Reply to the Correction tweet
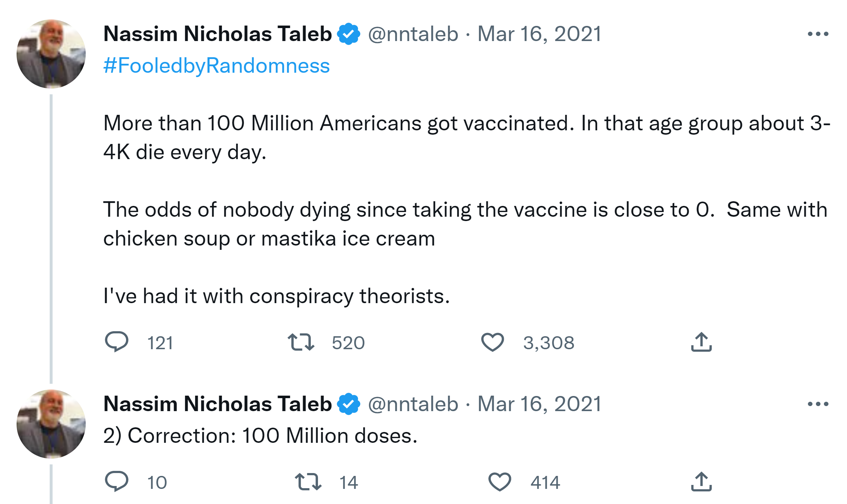Viewport: 847px width, 504px height. point(116,481)
